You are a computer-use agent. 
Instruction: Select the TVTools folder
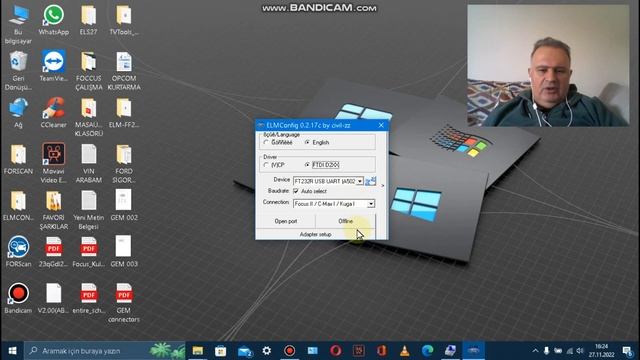coord(124,20)
